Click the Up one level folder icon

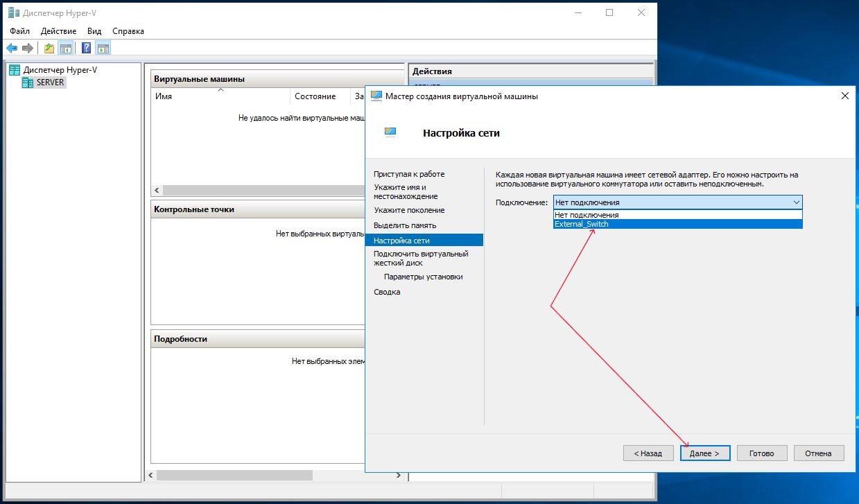click(49, 48)
